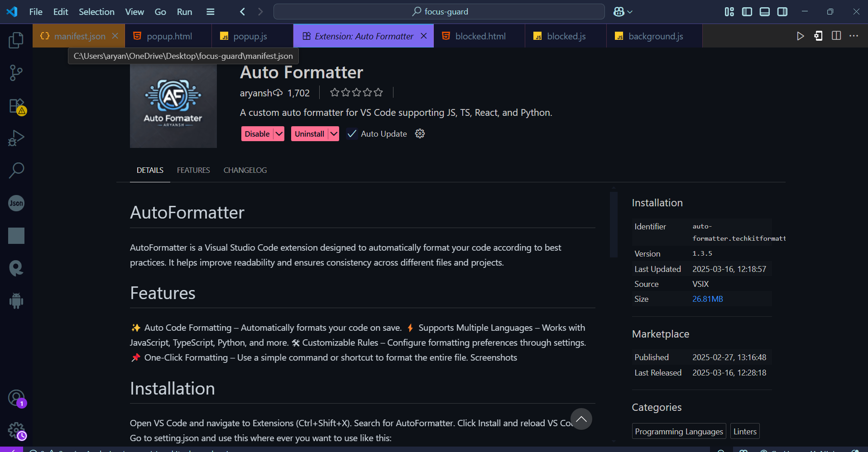Image resolution: width=868 pixels, height=452 pixels.
Task: Enable Auto Update for Auto Formatter
Action: [x=352, y=133]
